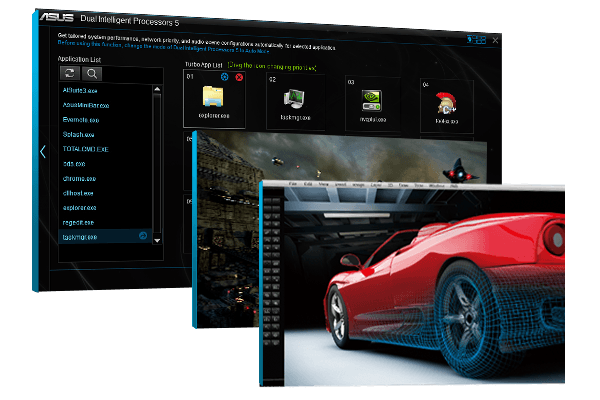Select regedit.exe in the Application List
This screenshot has width=600, height=400.
pos(78,222)
